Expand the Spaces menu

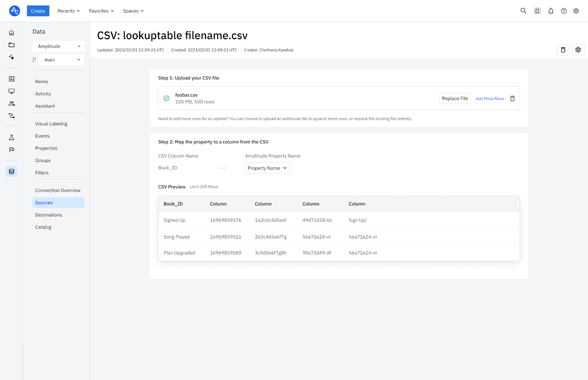pyautogui.click(x=133, y=11)
